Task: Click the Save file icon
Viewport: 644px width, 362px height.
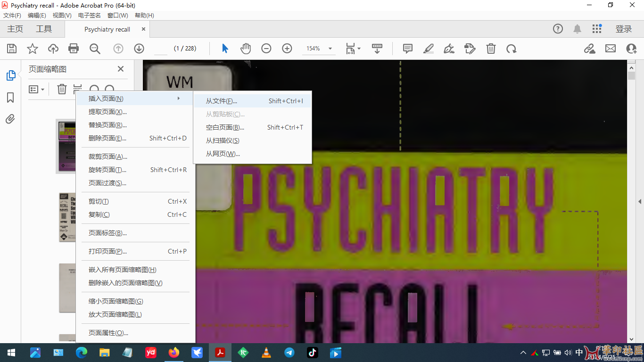Action: pyautogui.click(x=12, y=49)
